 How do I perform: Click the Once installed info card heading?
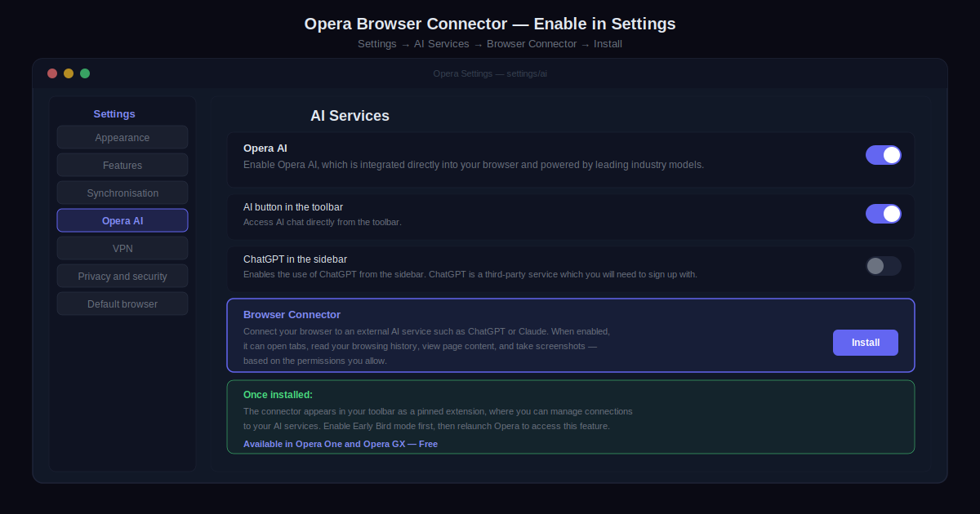coord(278,394)
